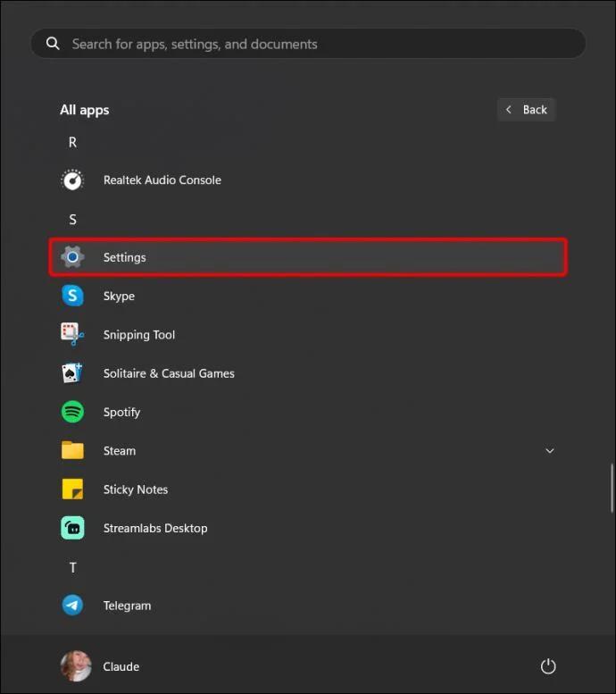Click the Solitaire & Casual Games icon
Screen dimensions: 616x694
(x=72, y=373)
